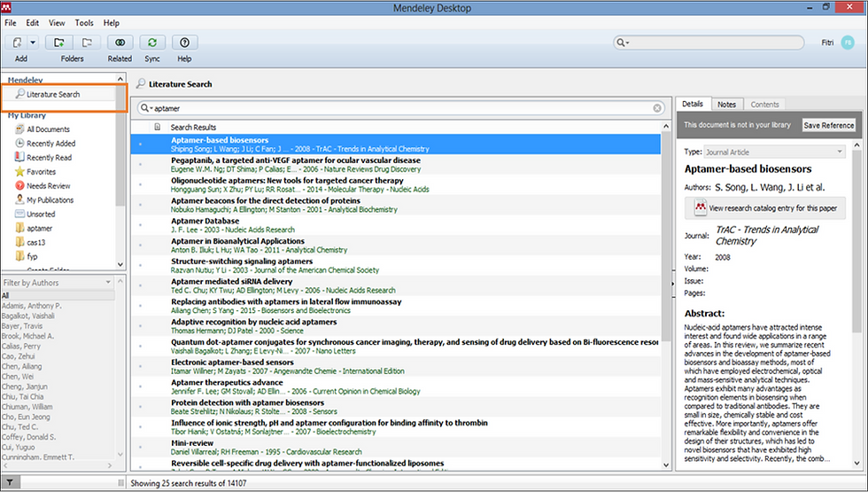This screenshot has height=492, width=868.
Task: Open Recently Added list
Action: coord(51,144)
